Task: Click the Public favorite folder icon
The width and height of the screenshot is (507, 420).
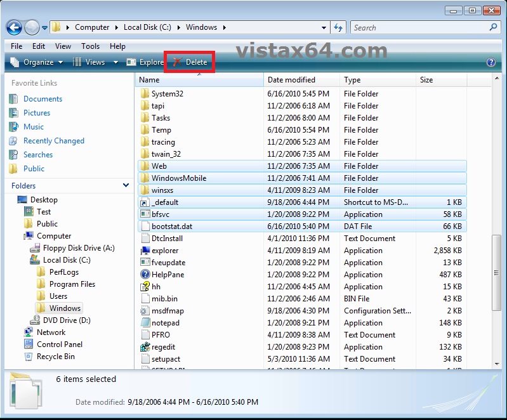Action: (x=13, y=169)
